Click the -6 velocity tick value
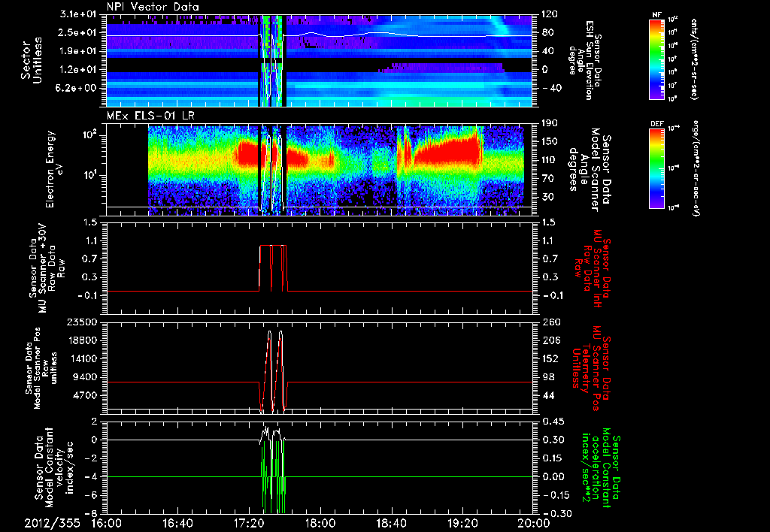This screenshot has width=770, height=532. [x=91, y=495]
